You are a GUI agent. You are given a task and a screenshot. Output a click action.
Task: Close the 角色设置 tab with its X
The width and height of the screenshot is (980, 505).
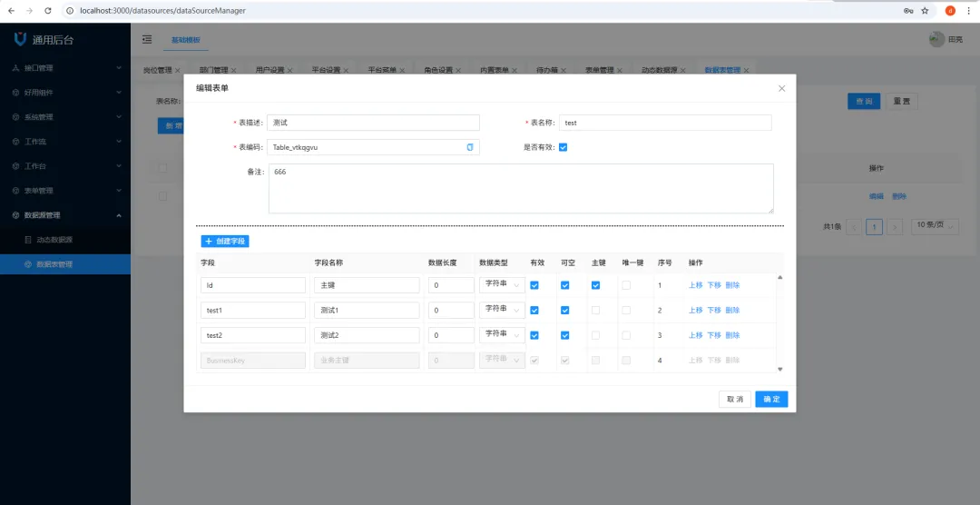tap(457, 70)
